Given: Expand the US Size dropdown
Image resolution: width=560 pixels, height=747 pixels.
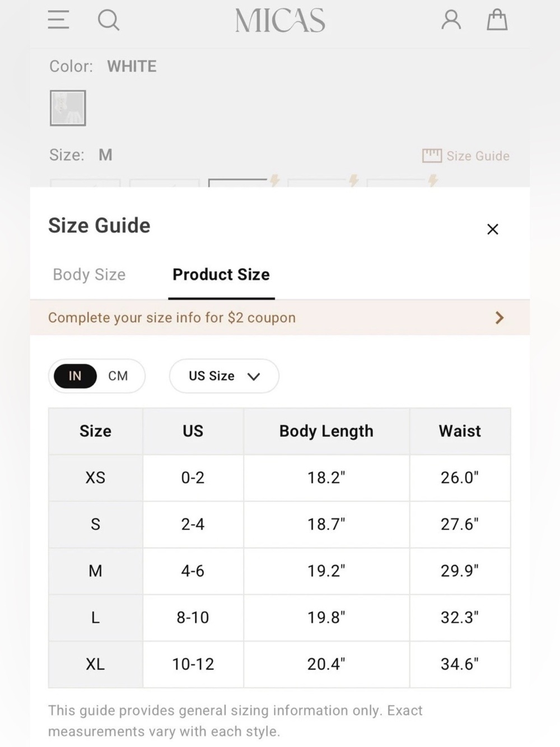Looking at the screenshot, I should (x=224, y=376).
